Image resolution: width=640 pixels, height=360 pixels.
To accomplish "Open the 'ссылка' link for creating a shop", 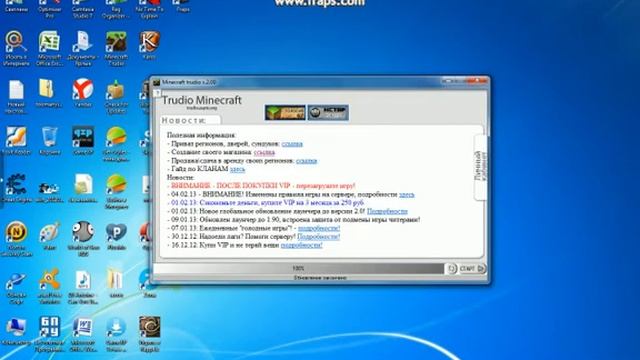I will point(264,152).
